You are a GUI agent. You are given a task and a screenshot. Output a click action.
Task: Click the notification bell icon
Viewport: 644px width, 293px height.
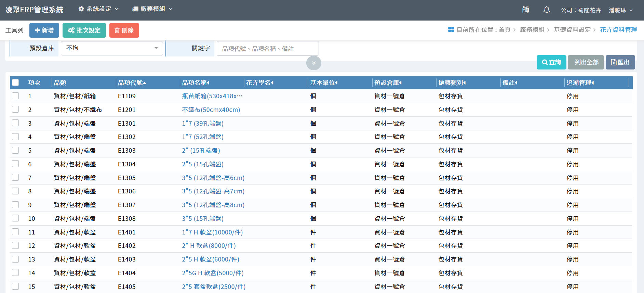(547, 10)
